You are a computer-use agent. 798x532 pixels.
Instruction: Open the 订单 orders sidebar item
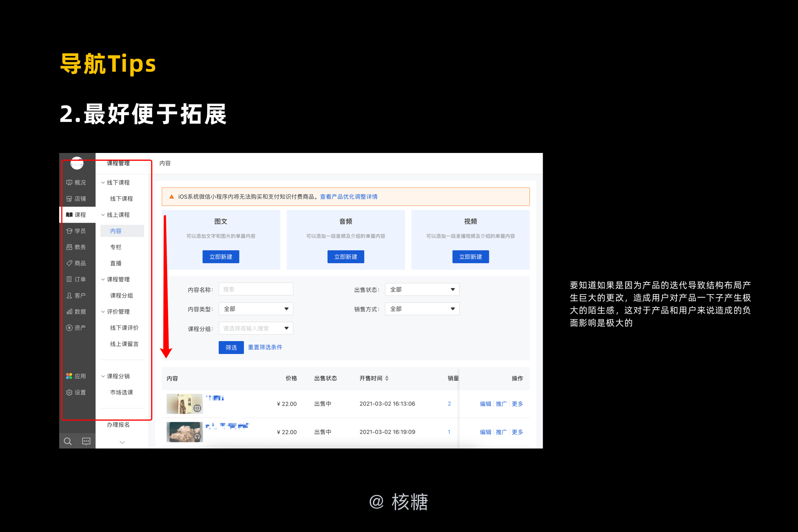tap(76, 279)
